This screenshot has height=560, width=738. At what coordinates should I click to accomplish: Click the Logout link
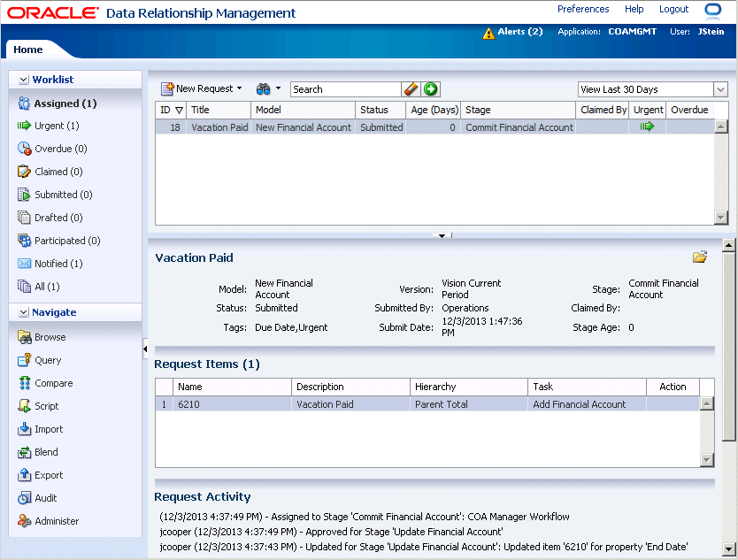click(x=673, y=9)
